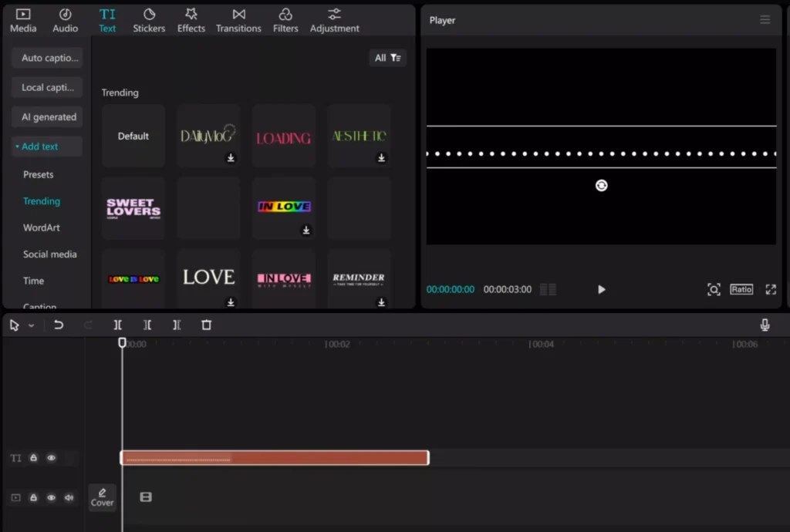Download the rainbow IN LOVE template
Screen dimensions: 790x532
click(306, 230)
